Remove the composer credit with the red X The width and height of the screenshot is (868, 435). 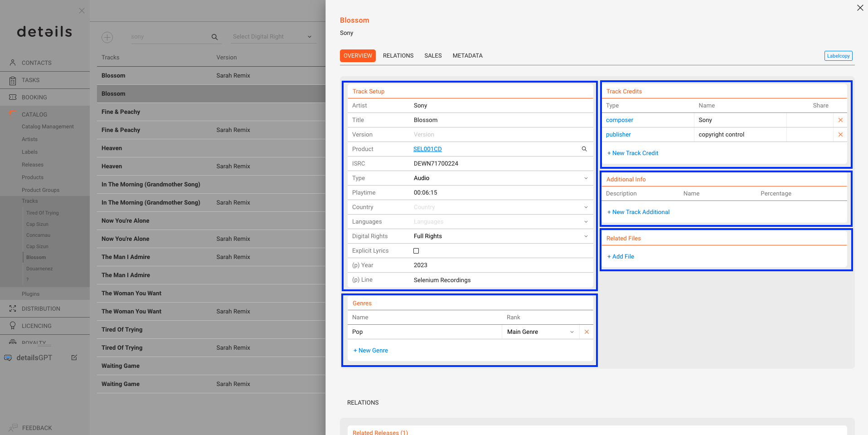point(840,120)
